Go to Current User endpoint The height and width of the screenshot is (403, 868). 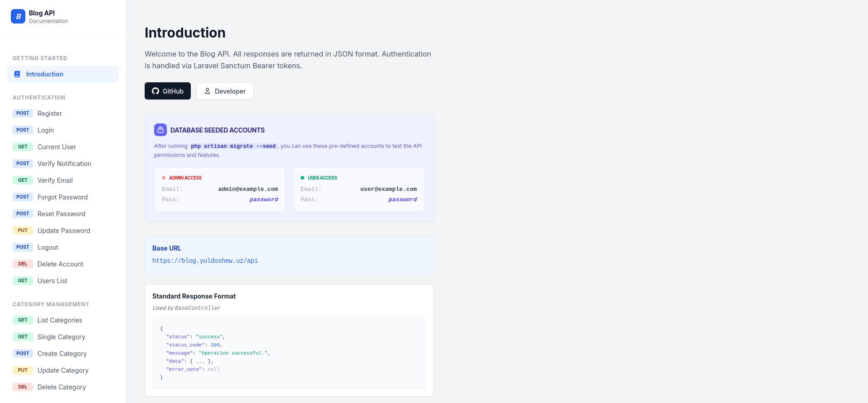click(x=57, y=147)
